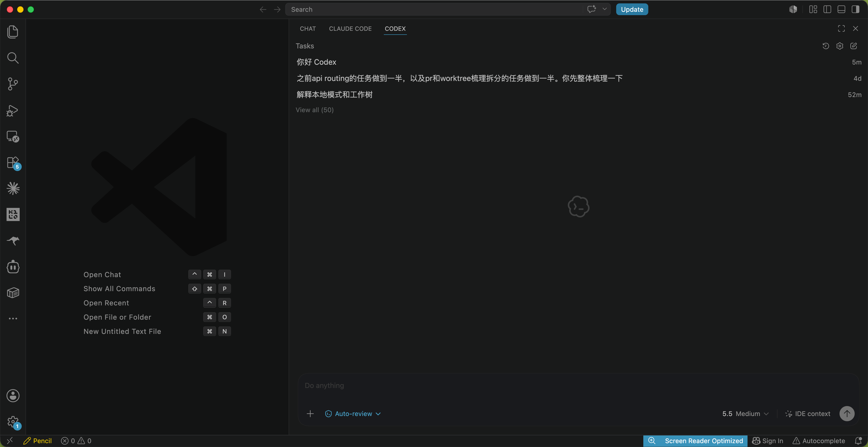Screen dimensions: 868x447
Task: Open Codex task history icon
Action: (x=826, y=46)
